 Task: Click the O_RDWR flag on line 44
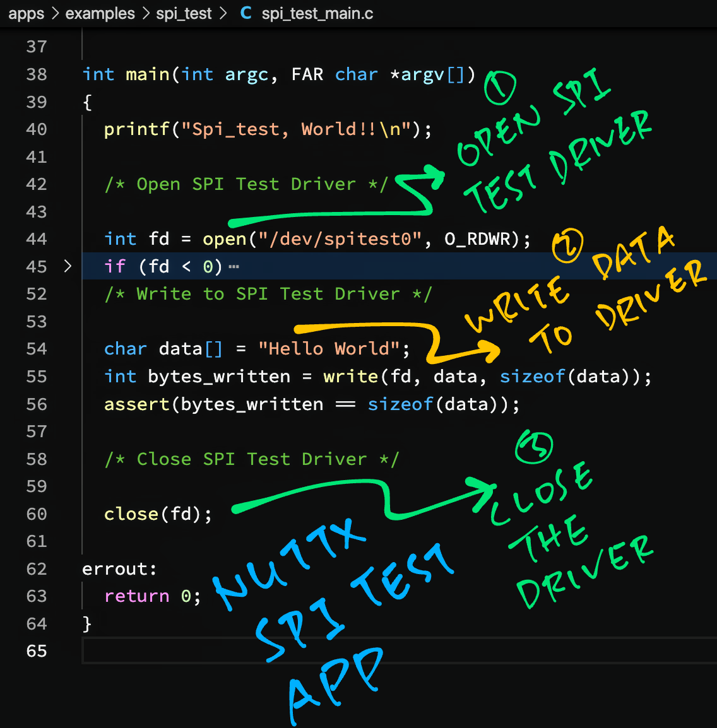[x=477, y=239]
